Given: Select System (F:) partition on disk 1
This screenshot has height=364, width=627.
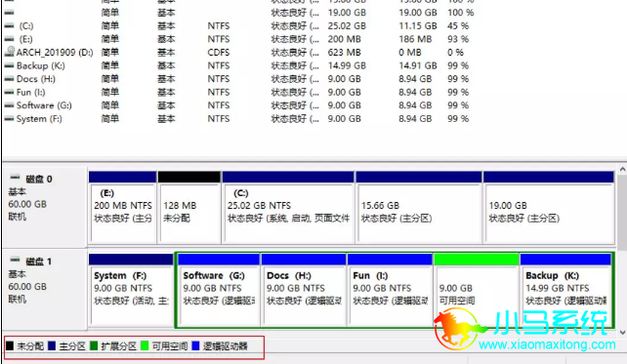Looking at the screenshot, I should click(131, 289).
